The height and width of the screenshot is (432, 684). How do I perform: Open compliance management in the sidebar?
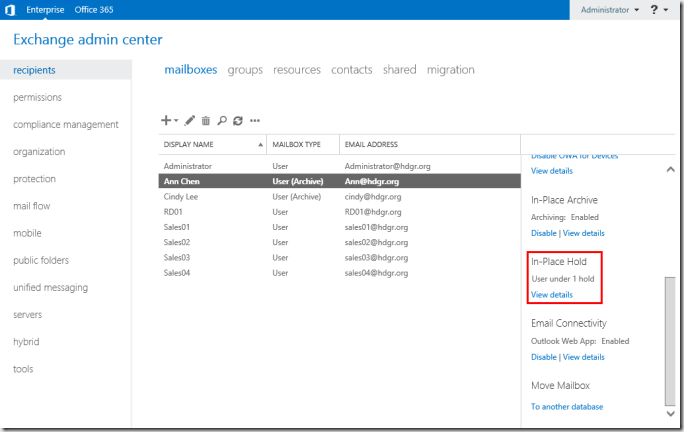[65, 125]
